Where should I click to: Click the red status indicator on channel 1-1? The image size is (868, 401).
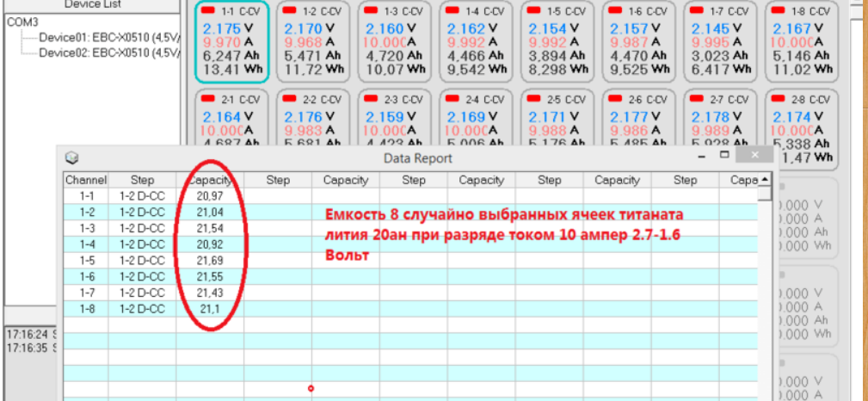click(x=209, y=12)
